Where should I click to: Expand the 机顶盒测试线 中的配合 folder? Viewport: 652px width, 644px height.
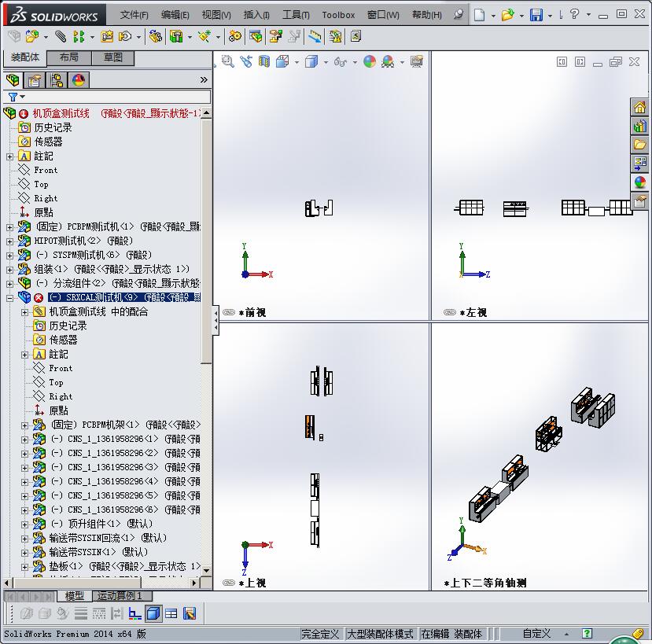pyautogui.click(x=24, y=312)
